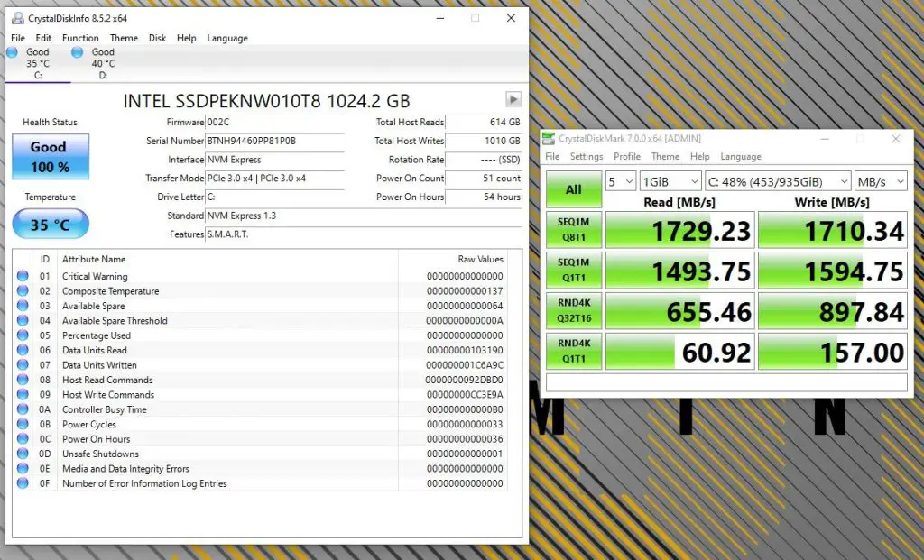Run the RND4K Q1T1 test

(x=573, y=351)
